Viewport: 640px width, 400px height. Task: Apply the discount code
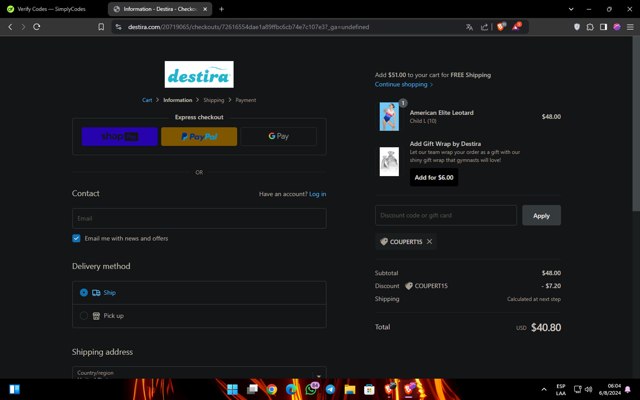[x=541, y=216]
